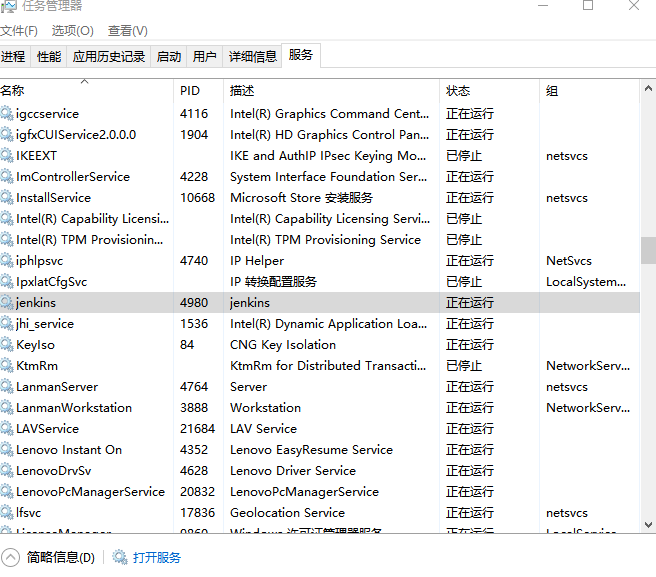Select the 'LocalSystem...' group cell
The height and width of the screenshot is (577, 656).
(x=586, y=282)
